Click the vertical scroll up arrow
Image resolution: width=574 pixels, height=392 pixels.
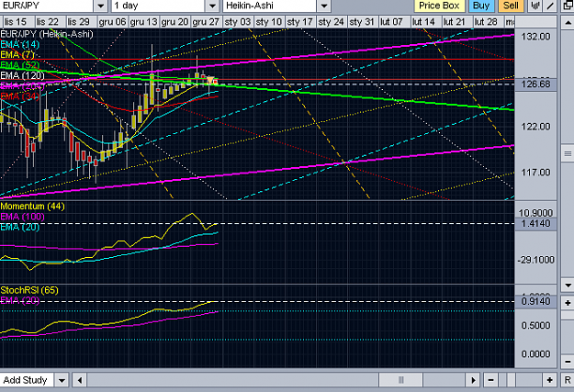click(x=568, y=23)
